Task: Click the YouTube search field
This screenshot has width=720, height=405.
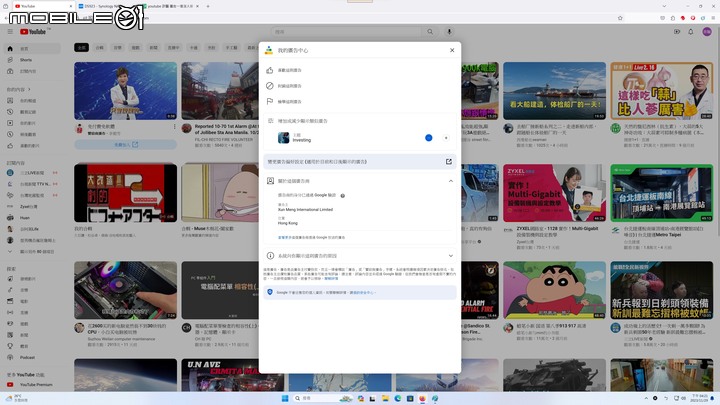Action: click(x=346, y=32)
